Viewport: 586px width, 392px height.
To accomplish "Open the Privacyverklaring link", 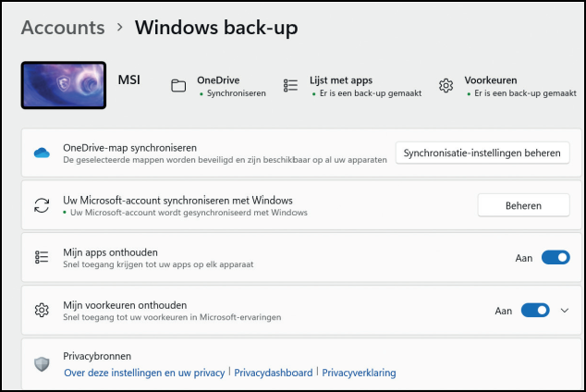I will (359, 373).
